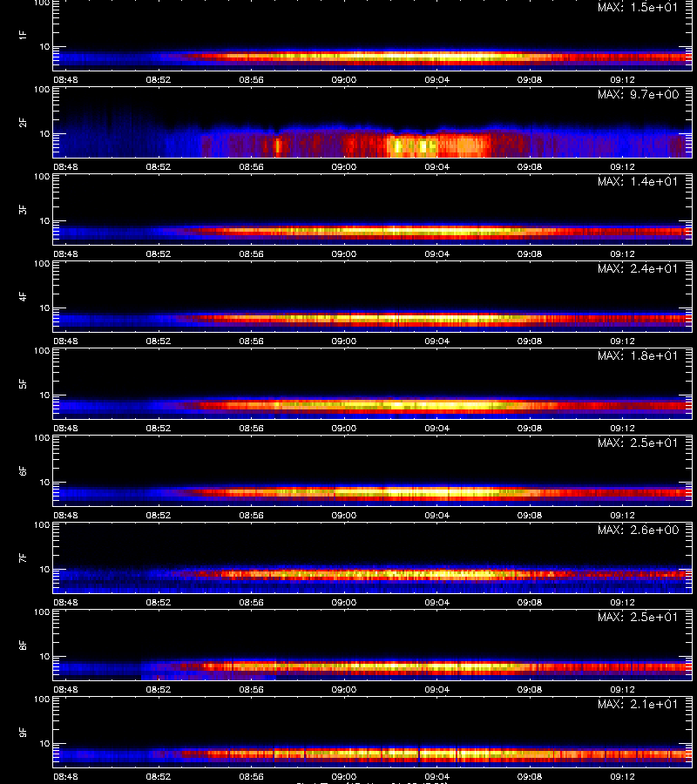697x784 pixels.
Task: Select the MAX: 2.4e+01 readout
Action: [x=638, y=268]
